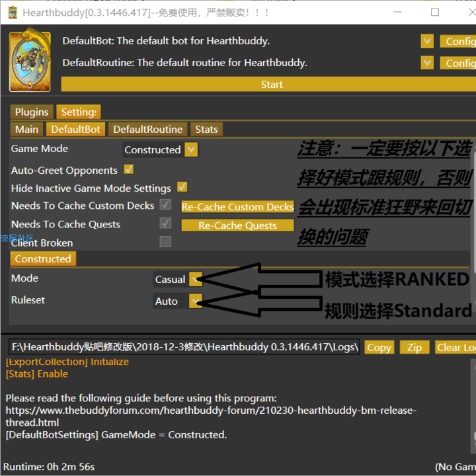Open Config for DefaultRoutine
476x476 pixels.
457,63
